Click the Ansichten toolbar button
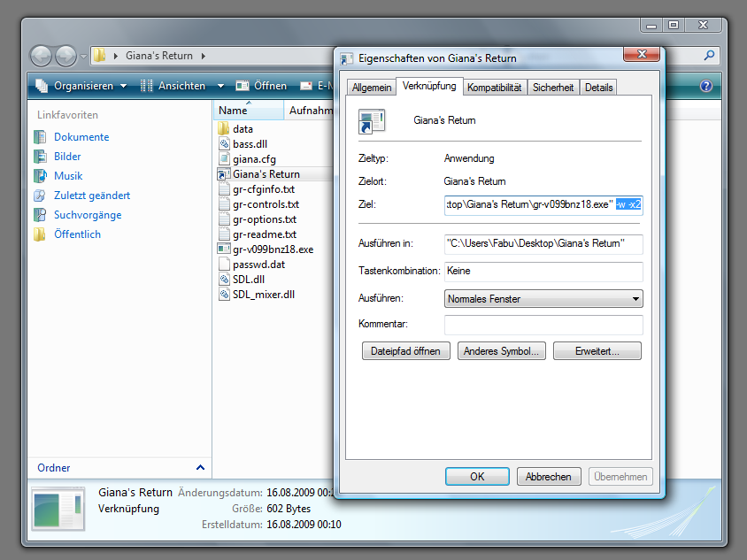747x560 pixels. pyautogui.click(x=173, y=86)
